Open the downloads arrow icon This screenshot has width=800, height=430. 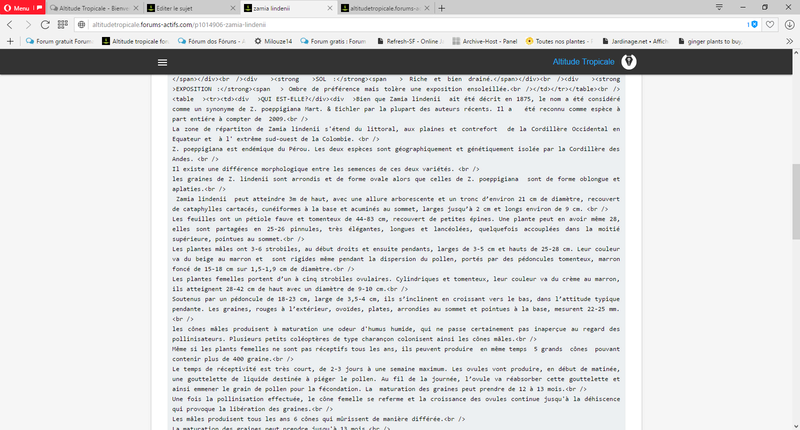tap(789, 24)
